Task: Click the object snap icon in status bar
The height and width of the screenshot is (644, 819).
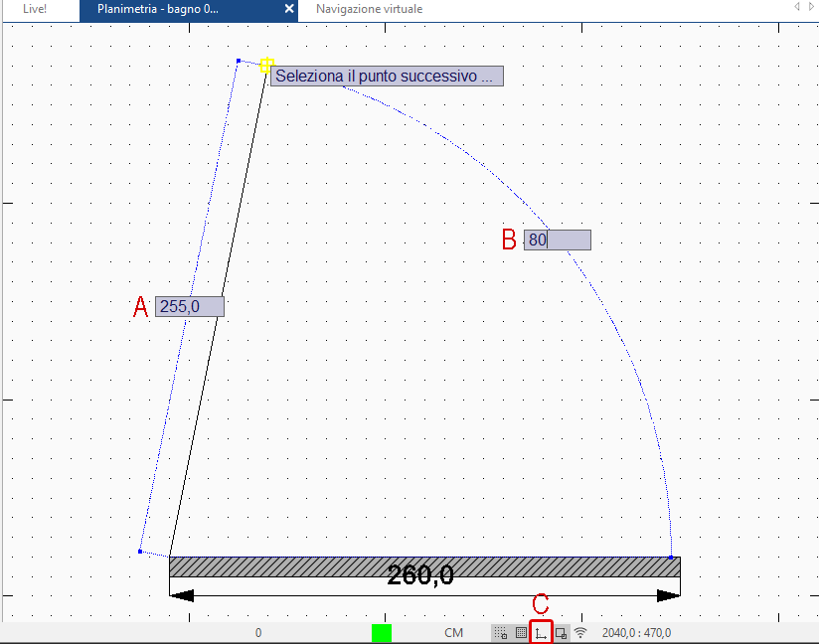Action: (x=561, y=633)
